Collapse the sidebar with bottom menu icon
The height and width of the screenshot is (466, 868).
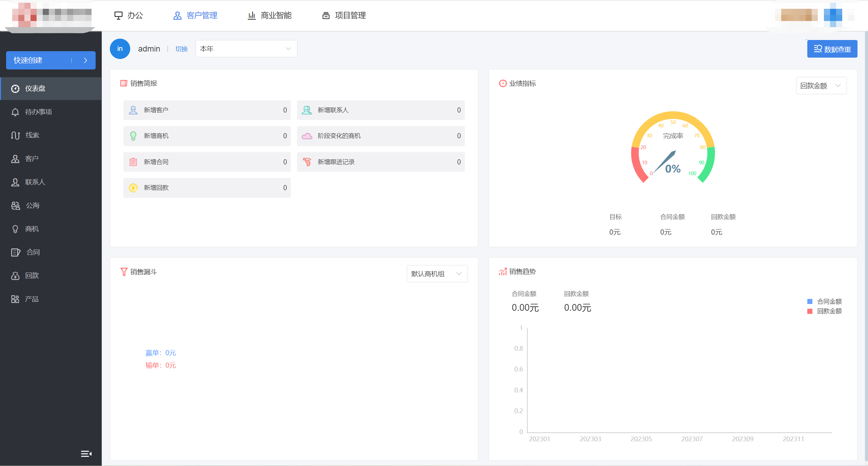(86, 453)
